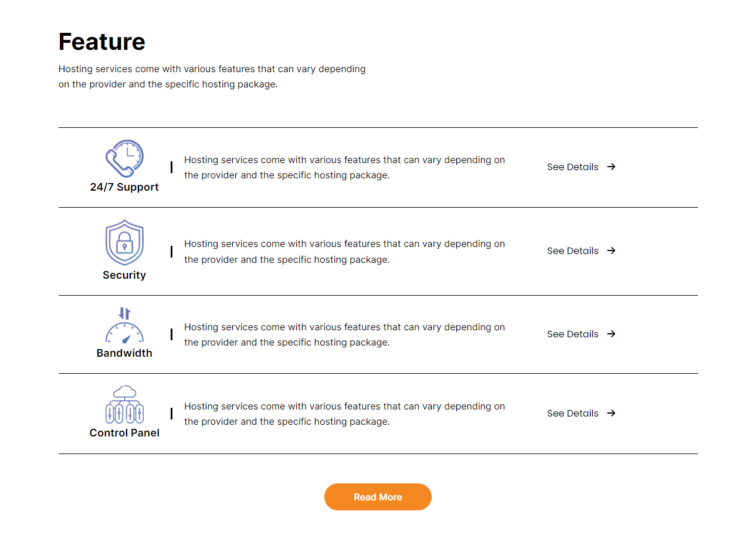Open See Details for Security
The height and width of the screenshot is (545, 756).
572,251
